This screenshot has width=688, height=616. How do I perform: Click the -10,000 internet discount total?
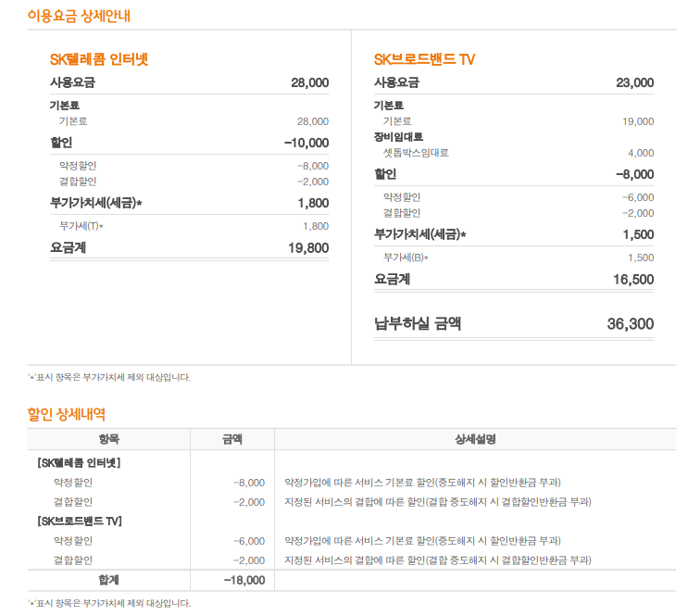pos(306,143)
